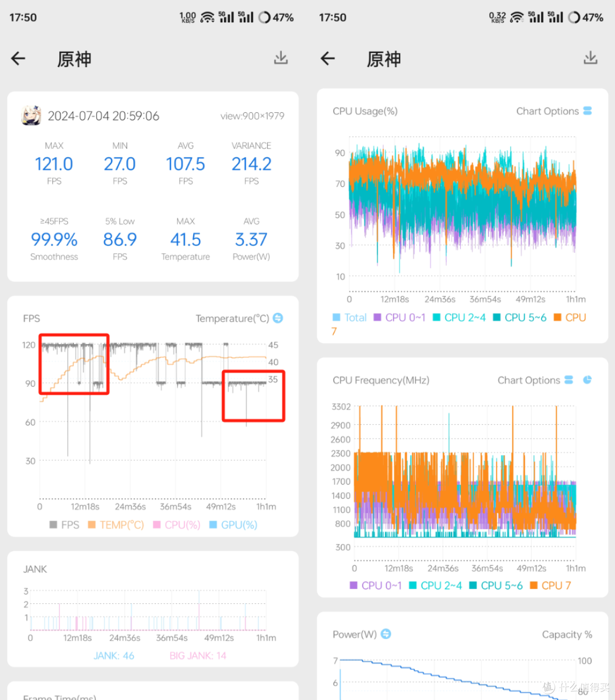Tap the 41.5 MAX Temperature value
Image resolution: width=615 pixels, height=700 pixels.
186,239
